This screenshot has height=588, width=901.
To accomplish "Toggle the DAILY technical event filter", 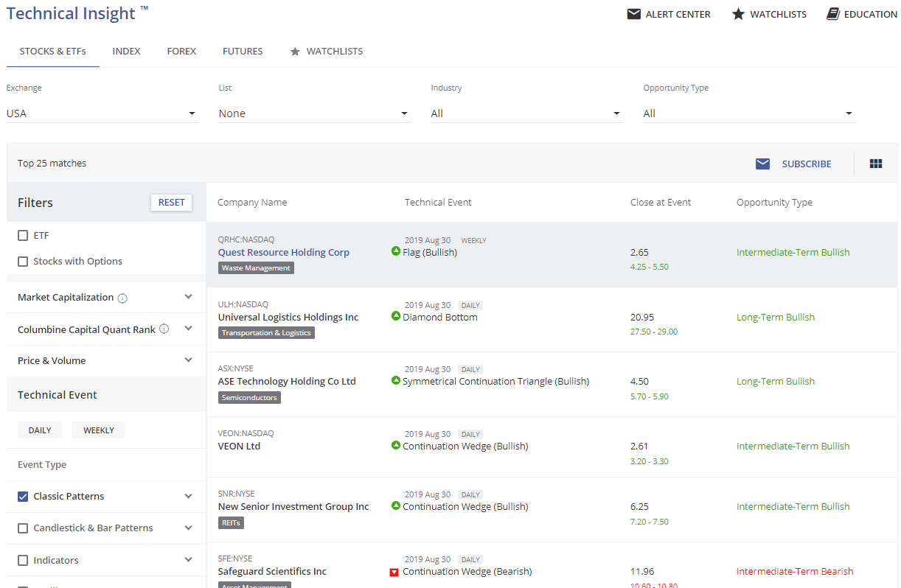I will 40,430.
